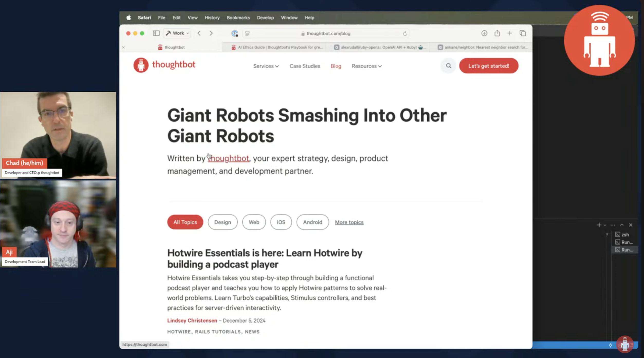This screenshot has width=644, height=358.
Task: Close the thoughtbot tab
Action: pos(123,47)
